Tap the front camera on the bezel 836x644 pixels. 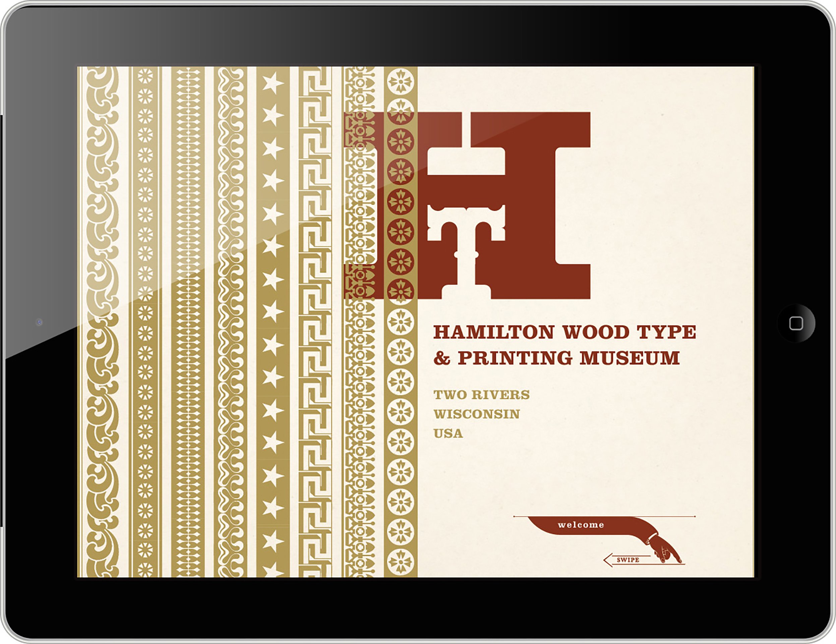pos(39,322)
